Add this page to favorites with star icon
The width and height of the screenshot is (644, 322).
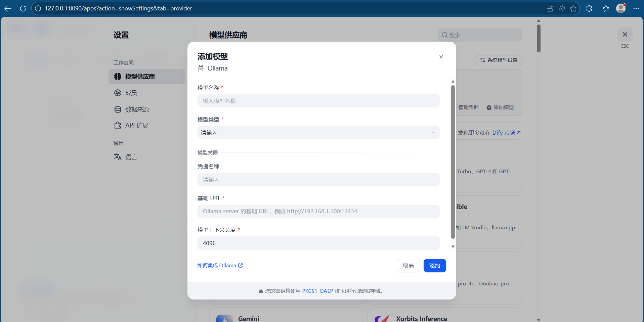point(573,8)
